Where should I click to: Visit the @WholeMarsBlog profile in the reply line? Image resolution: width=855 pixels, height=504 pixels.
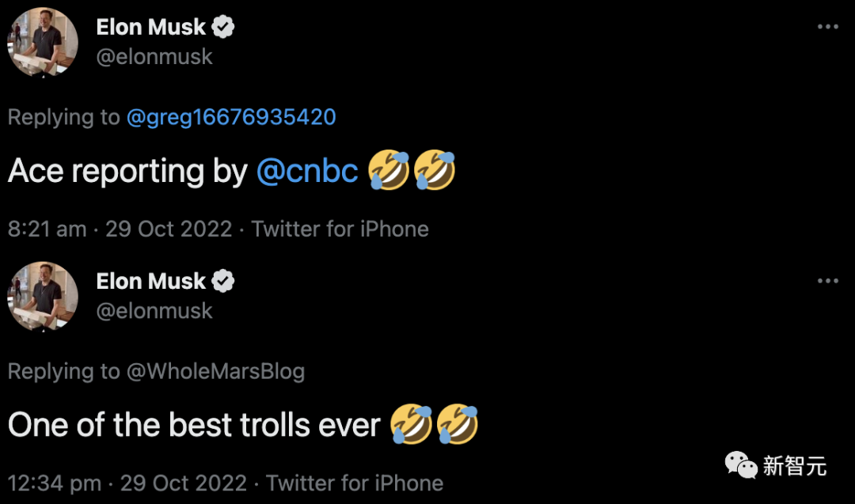(x=215, y=371)
